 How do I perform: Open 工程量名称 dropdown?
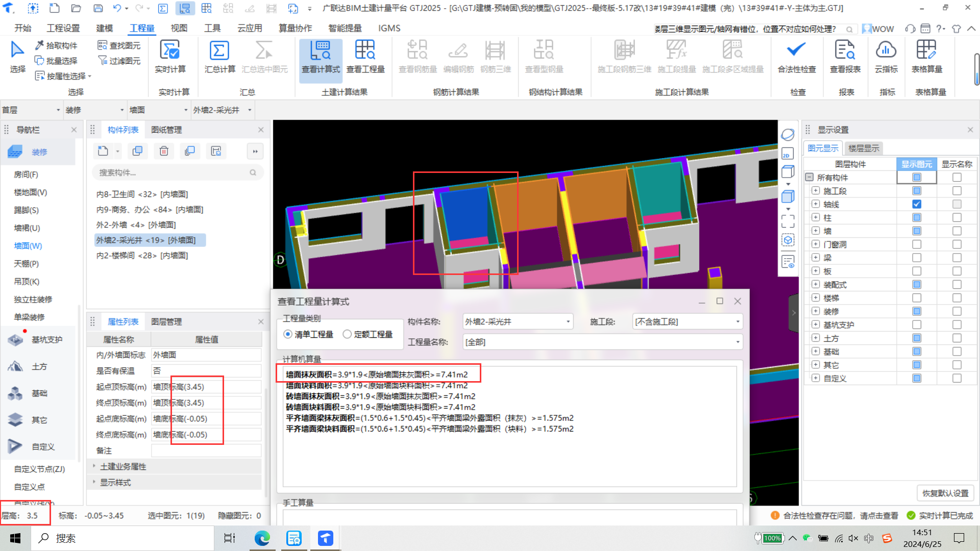click(602, 342)
